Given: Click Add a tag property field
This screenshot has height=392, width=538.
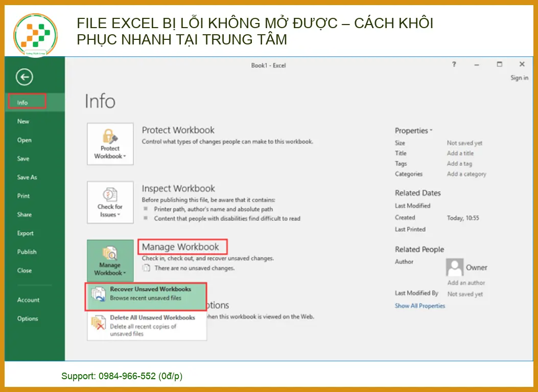Looking at the screenshot, I should (x=459, y=164).
